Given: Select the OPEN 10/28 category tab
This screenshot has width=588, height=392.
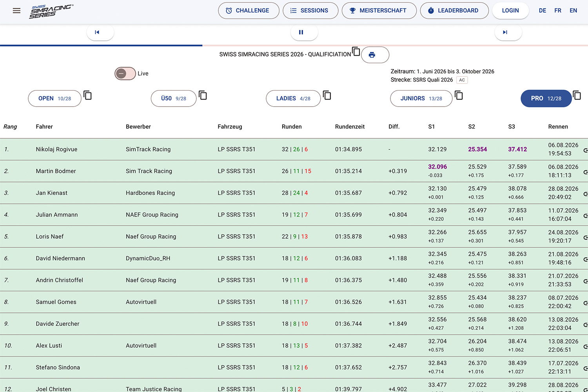Looking at the screenshot, I should click(x=54, y=98).
